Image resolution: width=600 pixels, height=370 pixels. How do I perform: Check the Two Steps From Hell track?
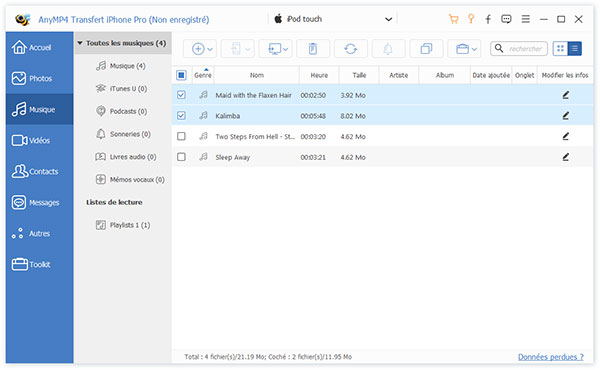tap(181, 136)
